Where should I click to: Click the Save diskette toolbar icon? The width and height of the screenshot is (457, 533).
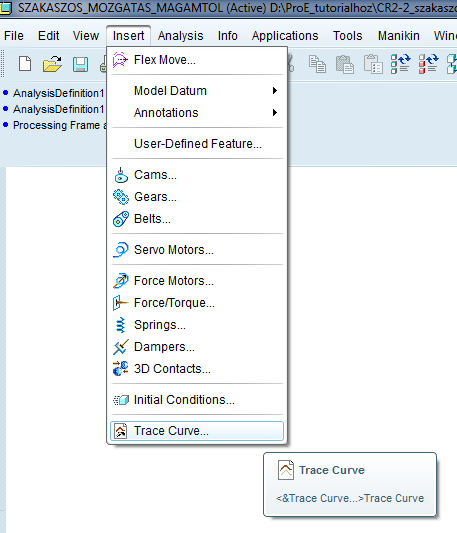pyautogui.click(x=80, y=64)
